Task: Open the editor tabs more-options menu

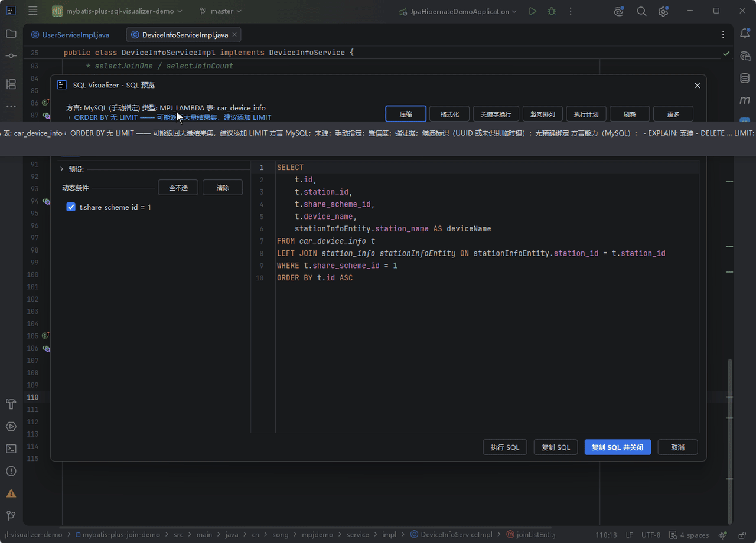Action: [x=723, y=35]
